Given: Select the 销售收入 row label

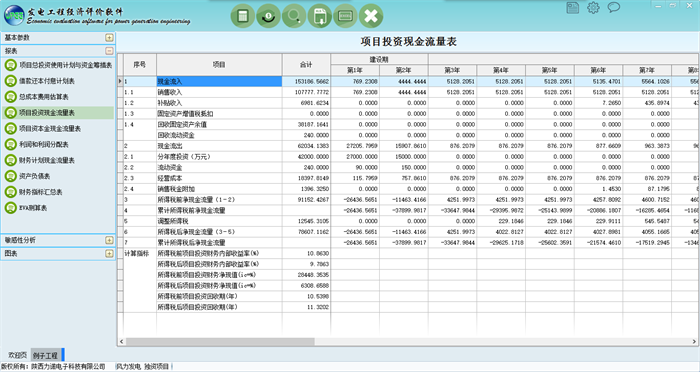Looking at the screenshot, I should (x=170, y=92).
